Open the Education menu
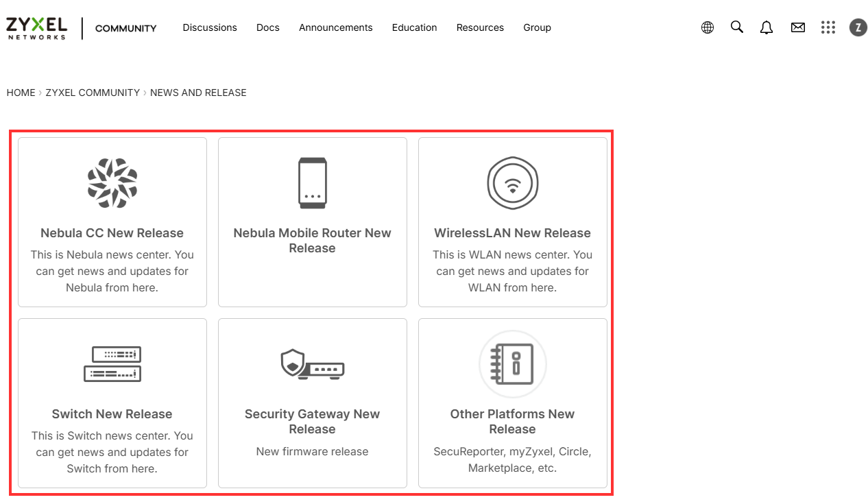The height and width of the screenshot is (504, 868). tap(415, 27)
